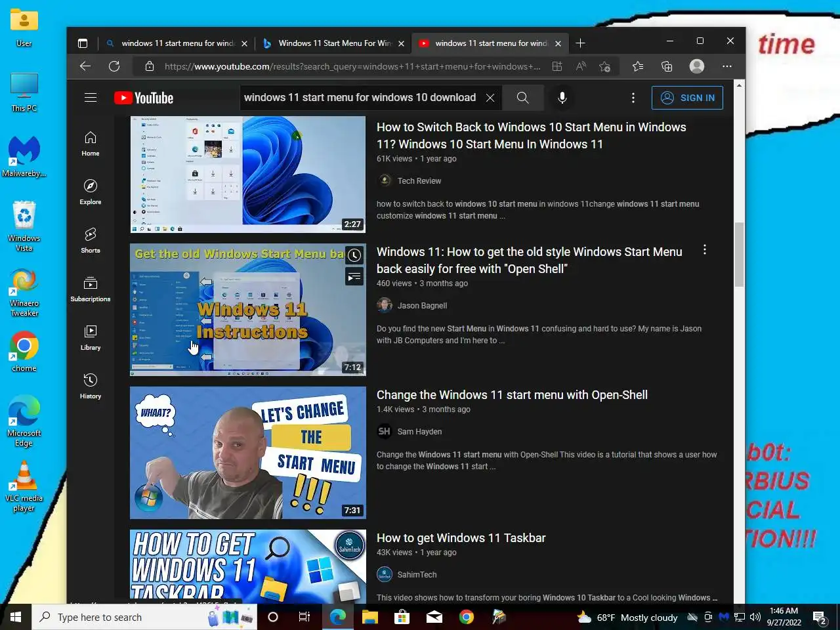Image resolution: width=840 pixels, height=630 pixels.
Task: Select Malwarebytes desktop shortcut
Action: click(24, 156)
